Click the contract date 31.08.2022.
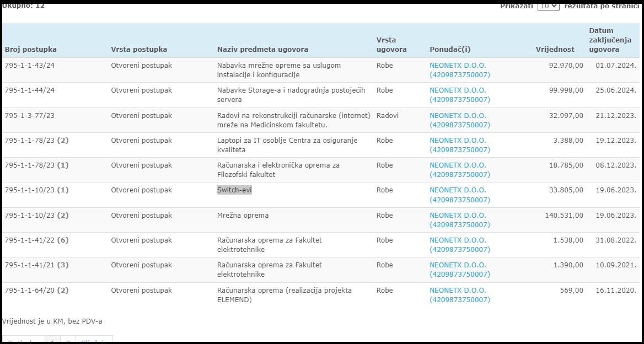The width and height of the screenshot is (644, 344). [x=616, y=240]
